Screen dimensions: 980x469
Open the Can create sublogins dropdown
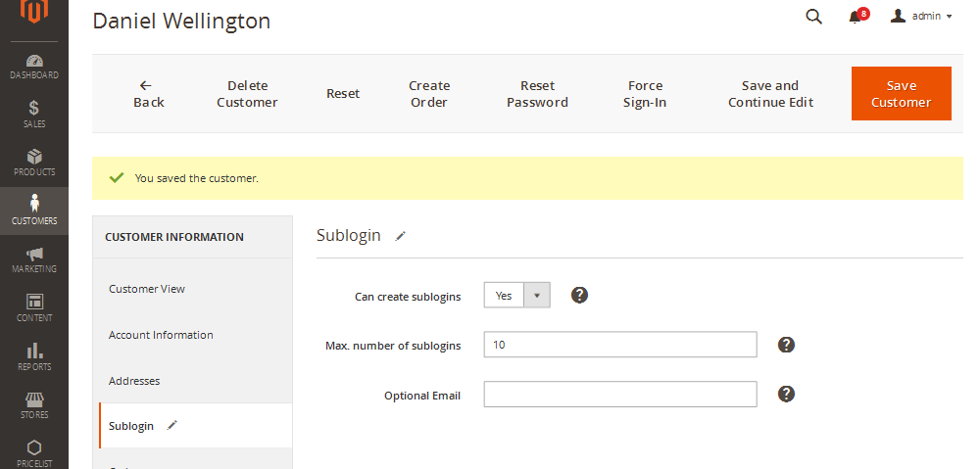pyautogui.click(x=516, y=295)
